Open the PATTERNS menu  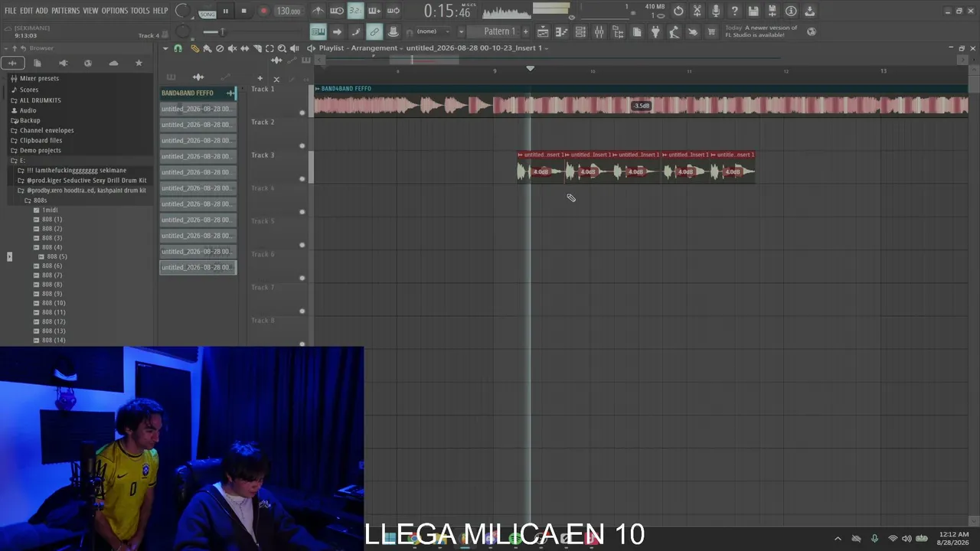65,11
